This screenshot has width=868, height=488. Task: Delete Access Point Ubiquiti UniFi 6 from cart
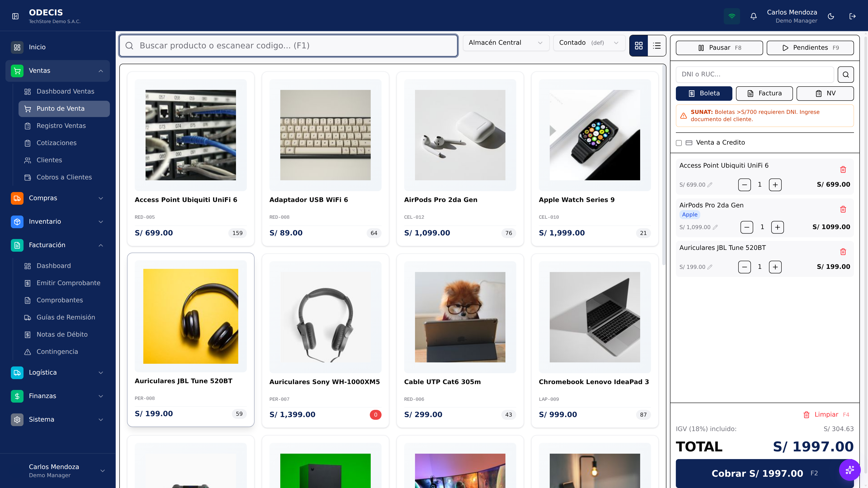843,169
